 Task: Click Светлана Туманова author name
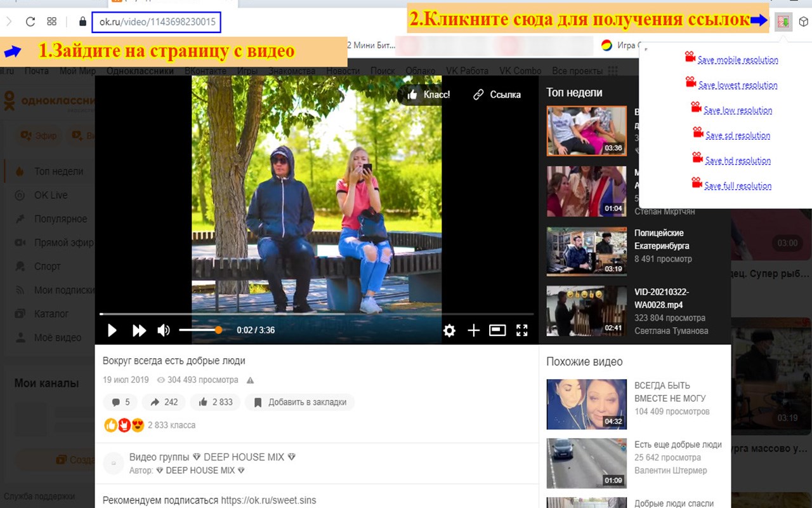coord(671,331)
